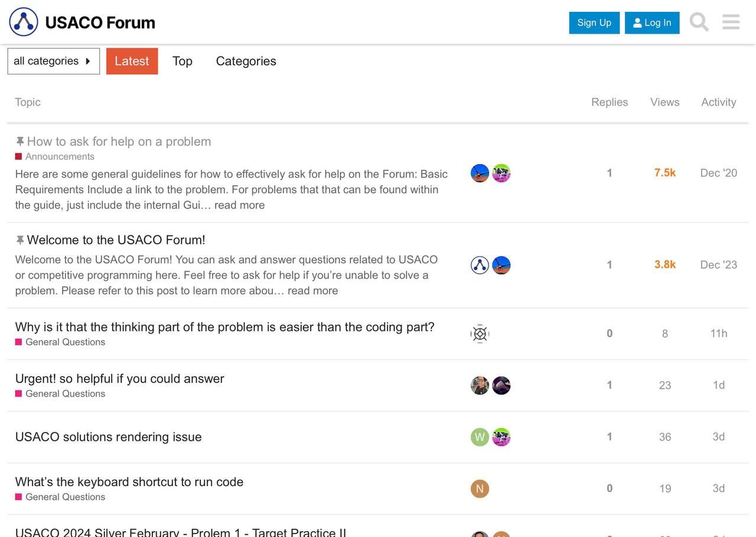Click the Sign Up button
Image resolution: width=756 pixels, height=537 pixels.
[x=594, y=23]
